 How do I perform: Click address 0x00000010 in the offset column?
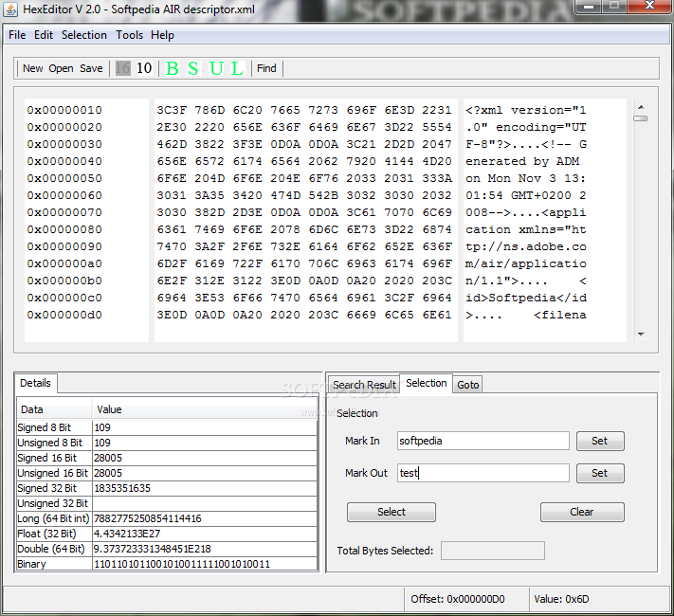point(64,110)
